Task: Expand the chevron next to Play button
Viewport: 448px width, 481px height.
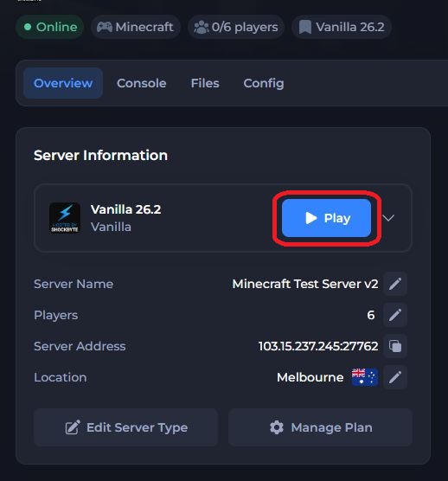Action: point(388,218)
